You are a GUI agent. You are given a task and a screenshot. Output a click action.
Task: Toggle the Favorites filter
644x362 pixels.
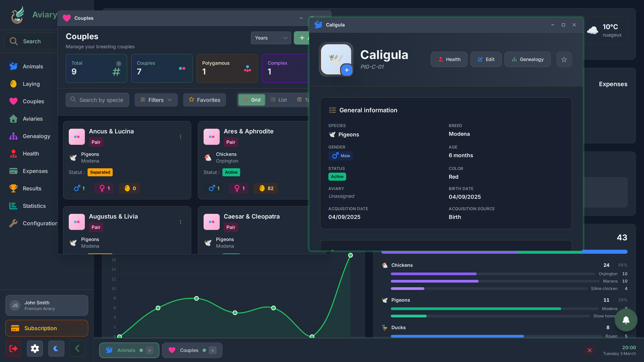(x=204, y=100)
